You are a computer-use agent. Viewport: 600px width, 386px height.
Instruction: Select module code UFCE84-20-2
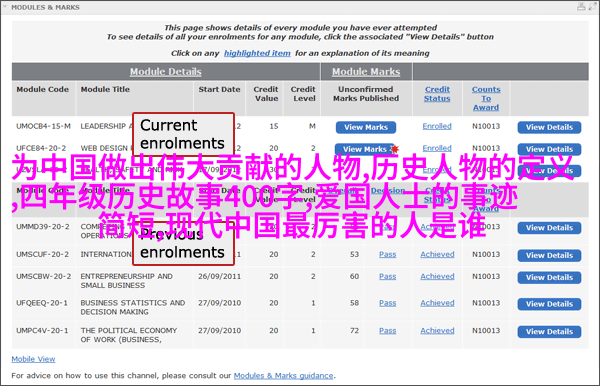[x=41, y=148]
